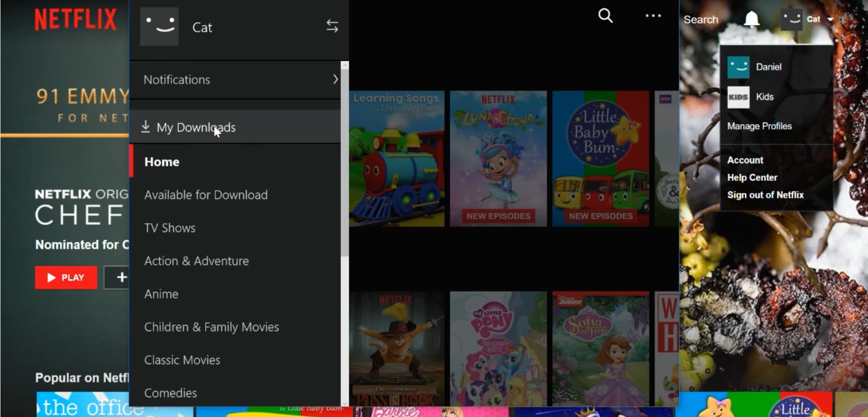Browse Comedies category
Screen dimensions: 868x417
[170, 393]
